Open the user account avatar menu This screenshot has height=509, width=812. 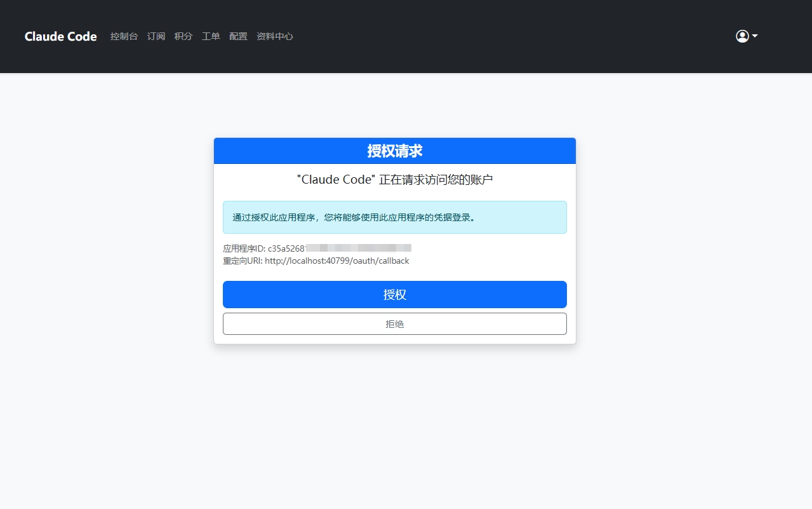[742, 36]
